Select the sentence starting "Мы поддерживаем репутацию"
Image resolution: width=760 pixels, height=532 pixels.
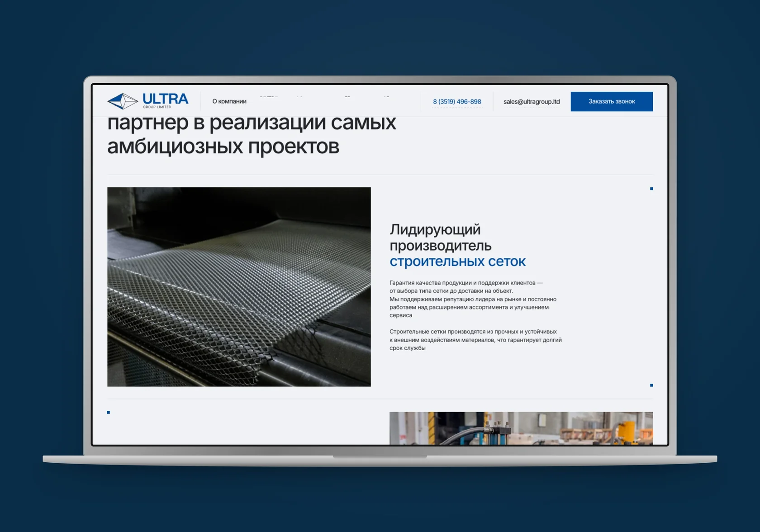coord(473,307)
